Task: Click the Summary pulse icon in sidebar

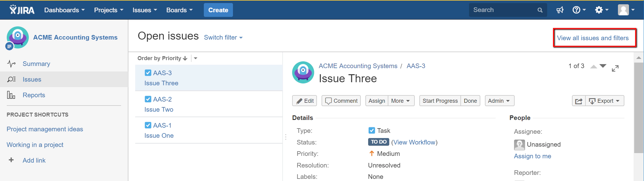Action: point(11,64)
